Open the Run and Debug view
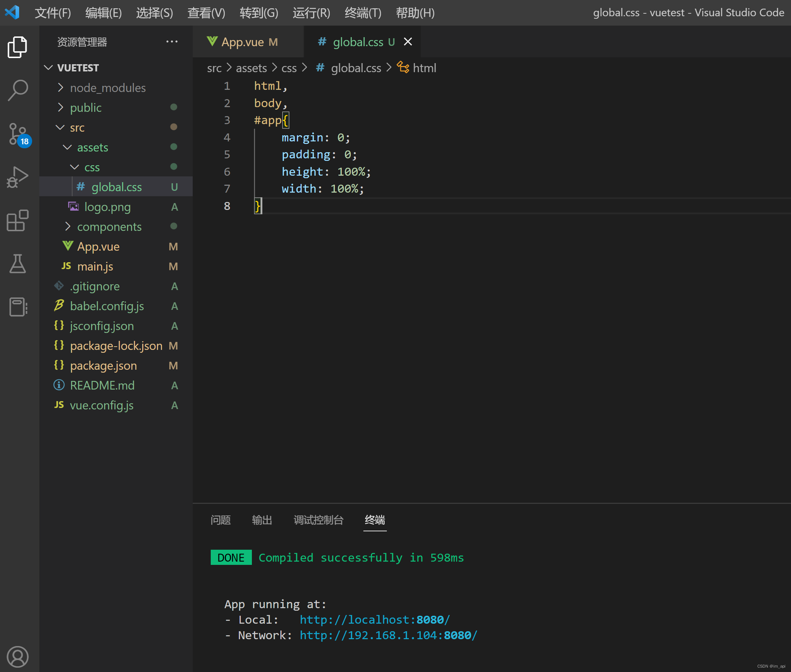 18,177
